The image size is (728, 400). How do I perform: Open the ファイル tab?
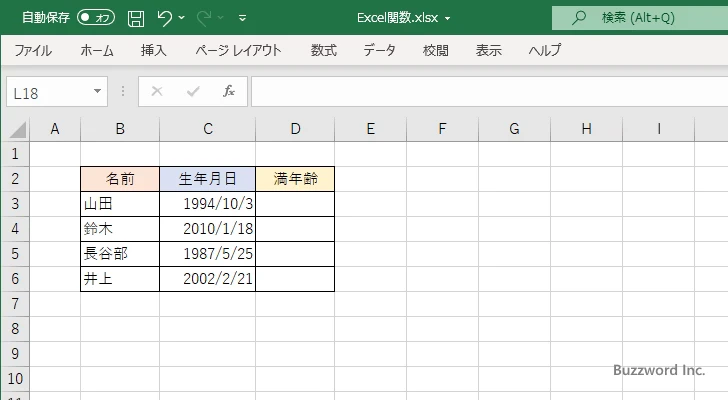click(32, 50)
